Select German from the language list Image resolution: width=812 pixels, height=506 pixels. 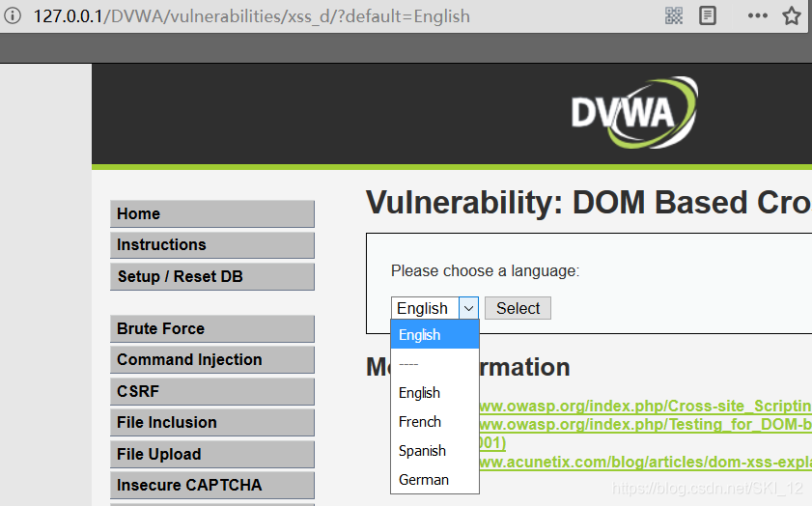click(434, 480)
